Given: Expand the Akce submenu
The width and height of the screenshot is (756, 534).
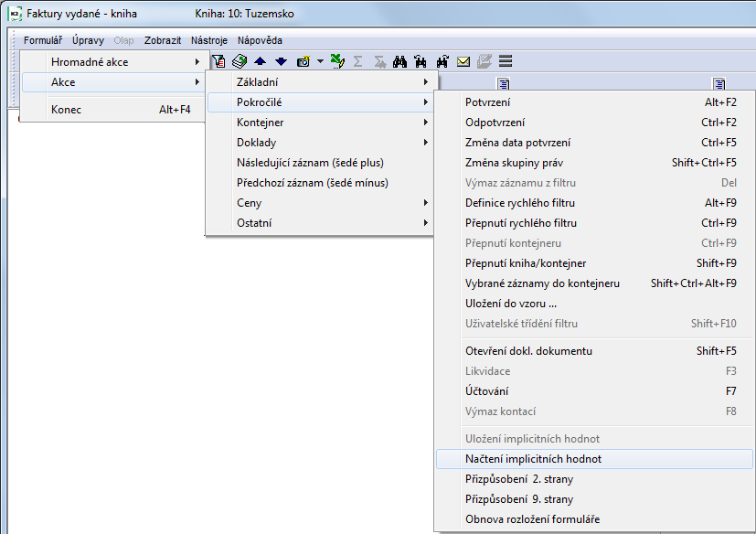Looking at the screenshot, I should [x=115, y=82].
